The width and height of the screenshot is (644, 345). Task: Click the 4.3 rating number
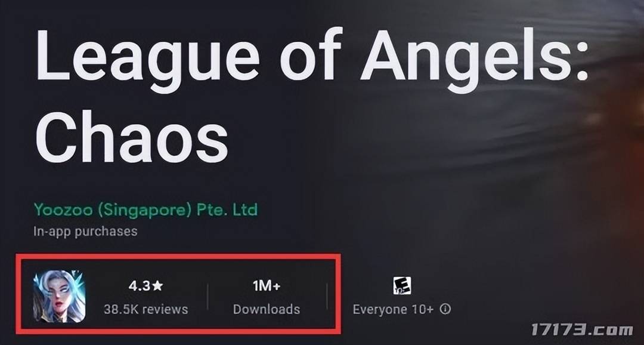(x=139, y=286)
